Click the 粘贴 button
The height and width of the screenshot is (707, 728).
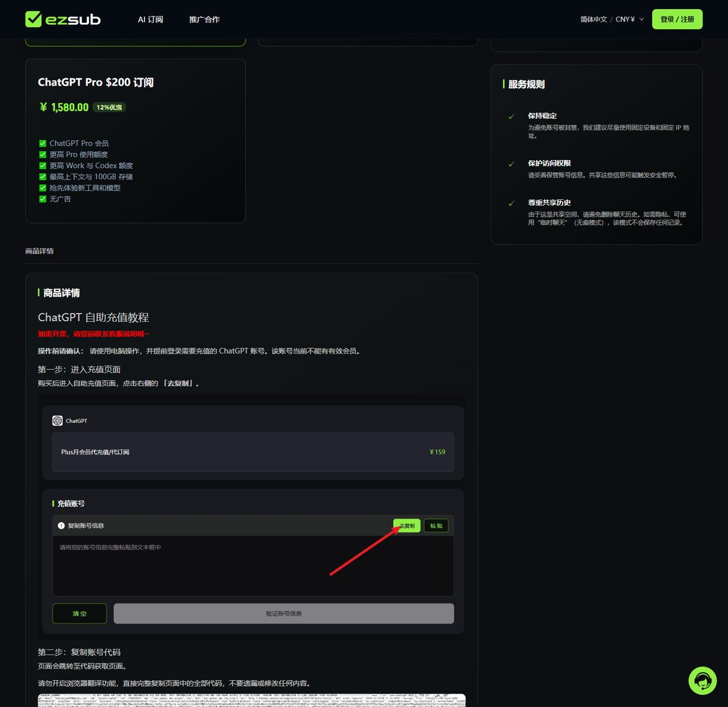(436, 526)
